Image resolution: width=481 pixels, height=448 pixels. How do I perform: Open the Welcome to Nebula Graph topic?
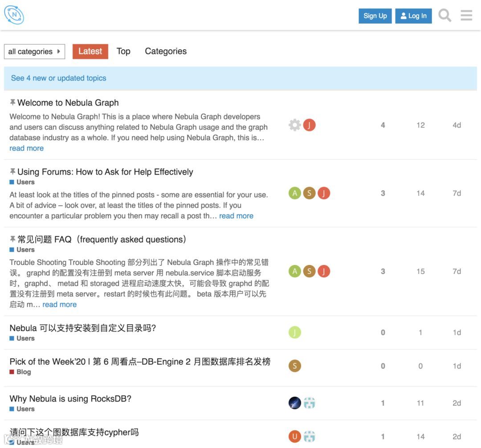point(68,103)
